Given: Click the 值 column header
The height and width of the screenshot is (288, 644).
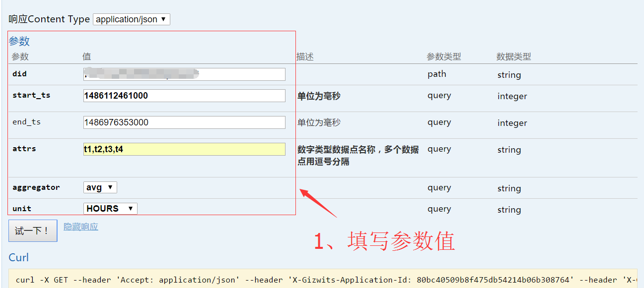Looking at the screenshot, I should click(x=86, y=56).
